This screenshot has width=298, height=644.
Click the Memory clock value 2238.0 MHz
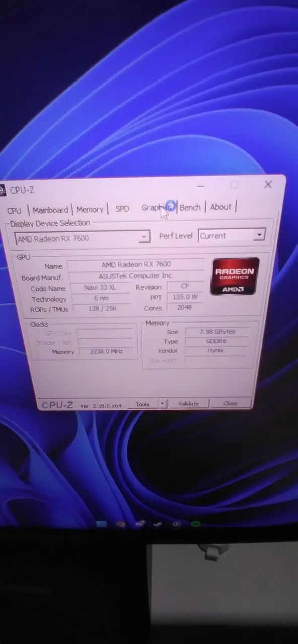coord(106,352)
